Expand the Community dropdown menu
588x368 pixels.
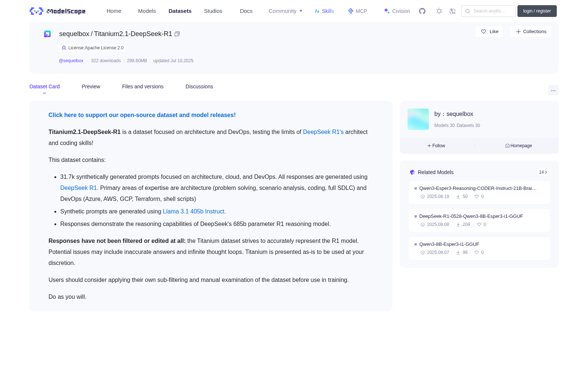click(286, 11)
